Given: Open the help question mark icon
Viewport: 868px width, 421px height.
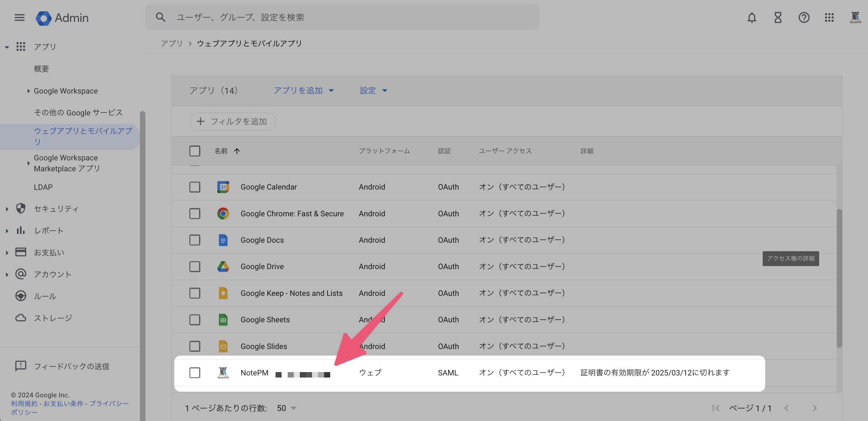Looking at the screenshot, I should [x=804, y=18].
